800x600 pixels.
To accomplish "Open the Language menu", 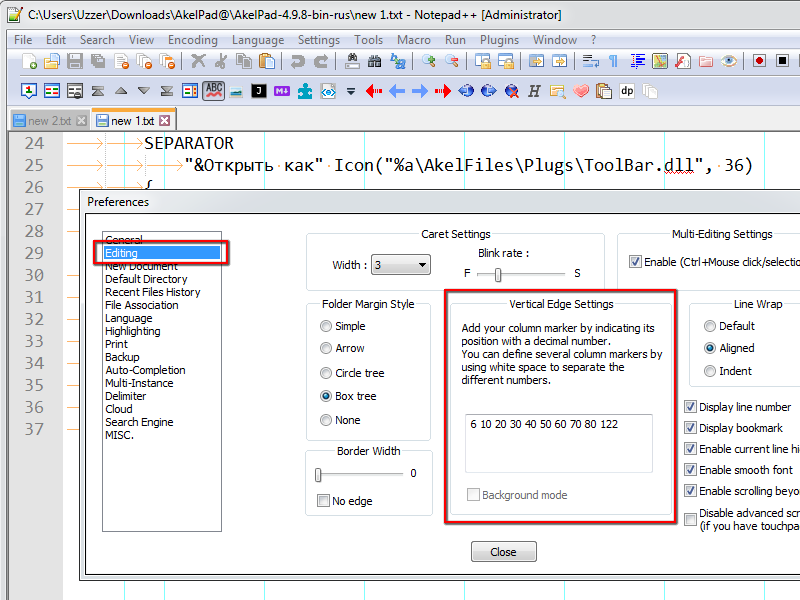I will (x=258, y=40).
